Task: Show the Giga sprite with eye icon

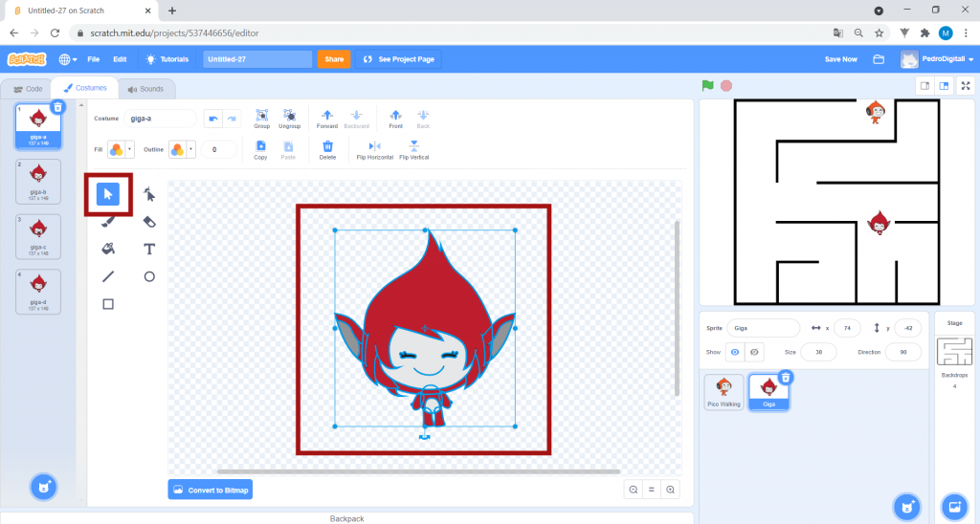Action: [735, 352]
